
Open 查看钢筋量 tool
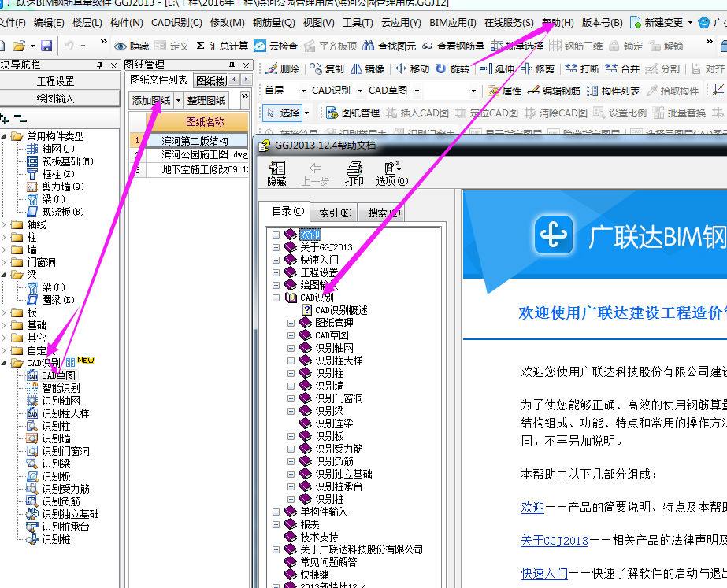click(454, 46)
